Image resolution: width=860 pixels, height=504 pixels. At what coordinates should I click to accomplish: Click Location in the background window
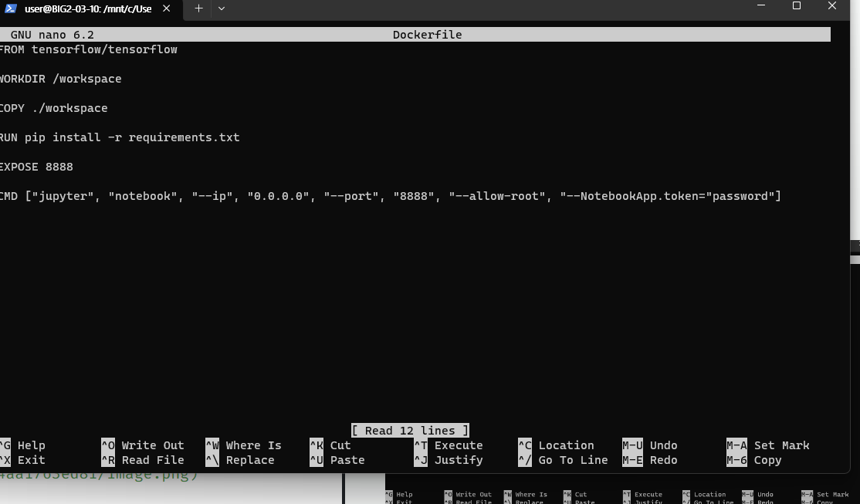(x=704, y=494)
